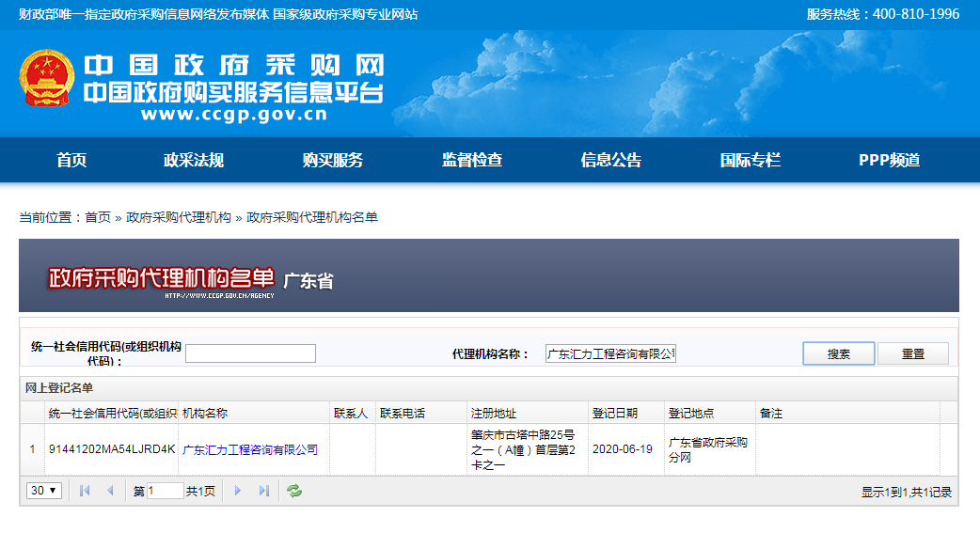980x533 pixels.
Task: Switch to the PPP频道 section
Action: 889,160
